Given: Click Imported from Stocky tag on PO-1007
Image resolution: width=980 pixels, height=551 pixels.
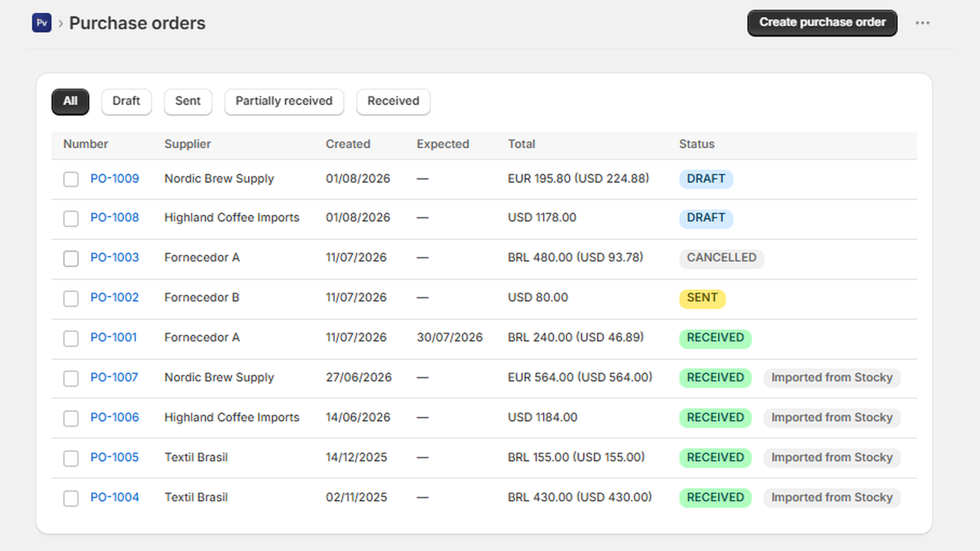Looking at the screenshot, I should (832, 378).
